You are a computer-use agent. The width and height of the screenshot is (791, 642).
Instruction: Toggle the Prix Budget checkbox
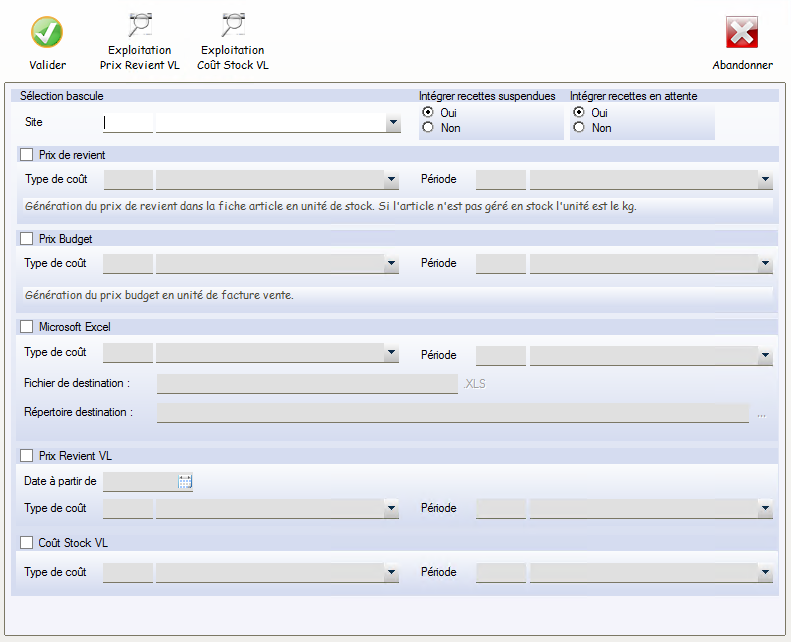[x=27, y=239]
